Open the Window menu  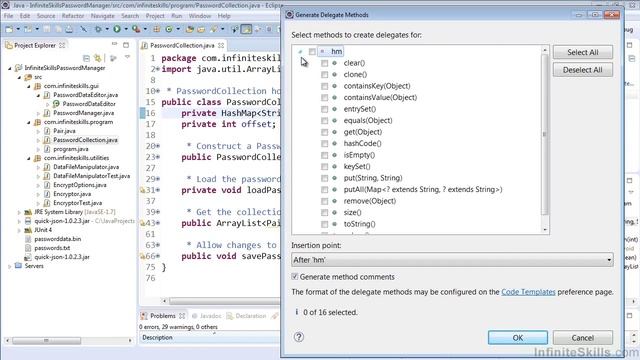coord(200,16)
